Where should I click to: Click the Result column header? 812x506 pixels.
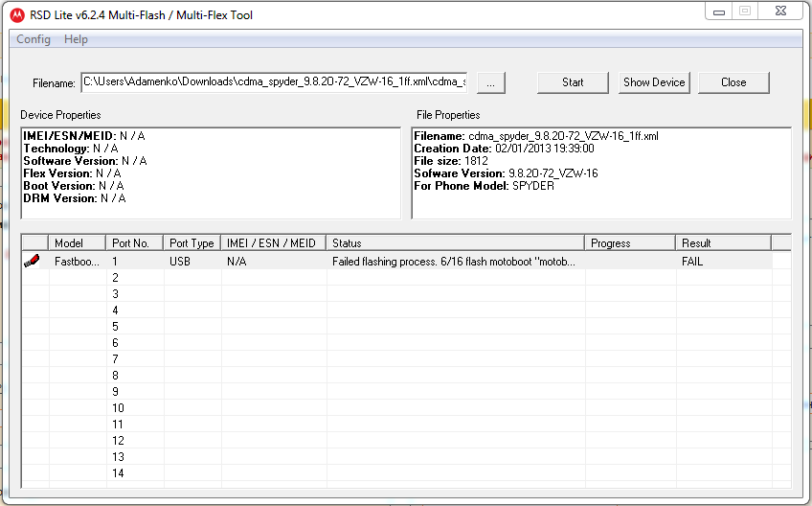pos(724,243)
